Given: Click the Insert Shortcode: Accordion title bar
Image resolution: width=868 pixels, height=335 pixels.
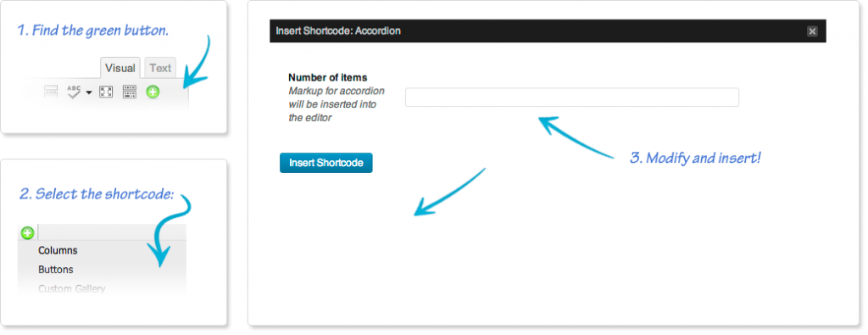Looking at the screenshot, I should [548, 31].
